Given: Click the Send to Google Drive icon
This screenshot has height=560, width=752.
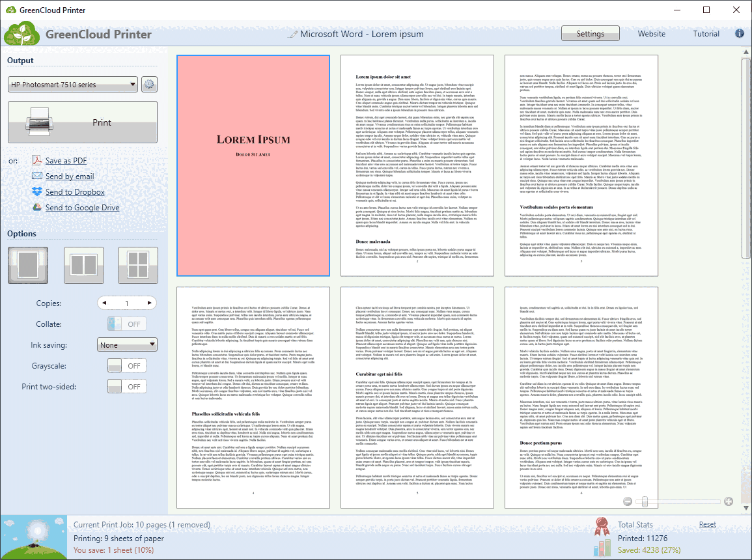Looking at the screenshot, I should point(38,207).
